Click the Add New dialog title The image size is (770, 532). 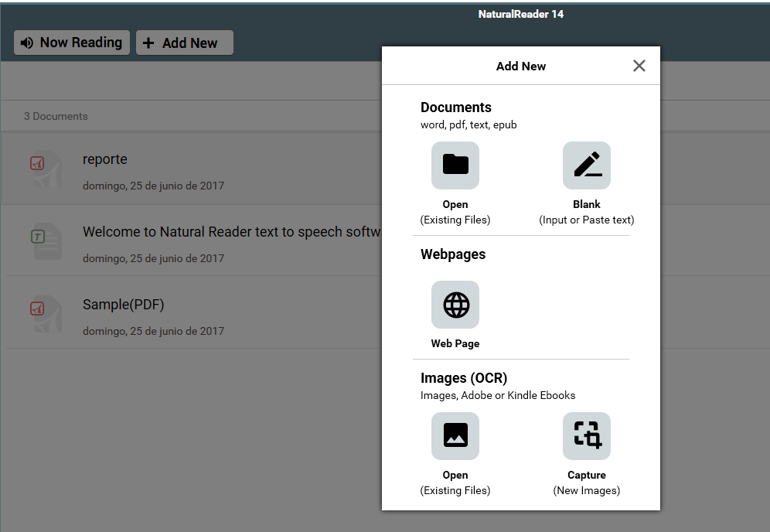pos(520,66)
